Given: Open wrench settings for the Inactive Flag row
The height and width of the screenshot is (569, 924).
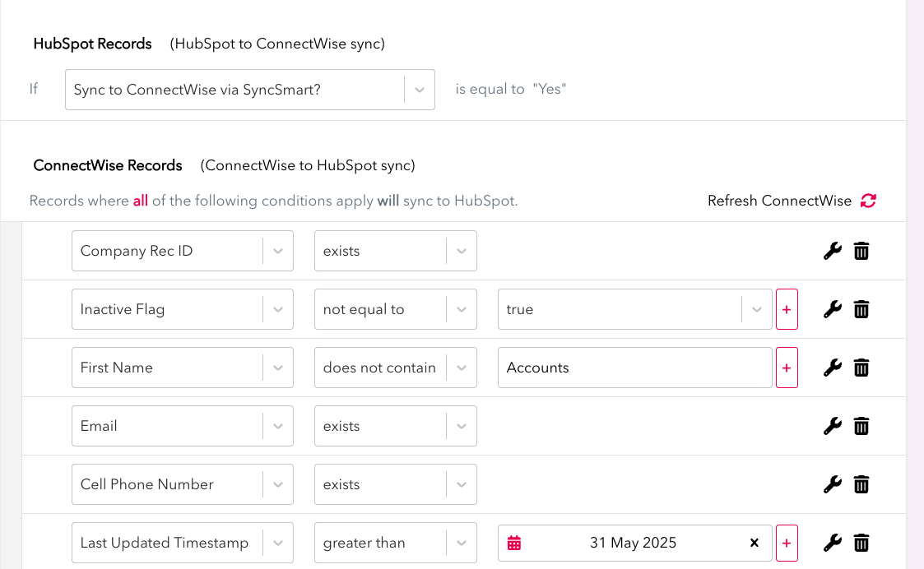Looking at the screenshot, I should [x=833, y=309].
